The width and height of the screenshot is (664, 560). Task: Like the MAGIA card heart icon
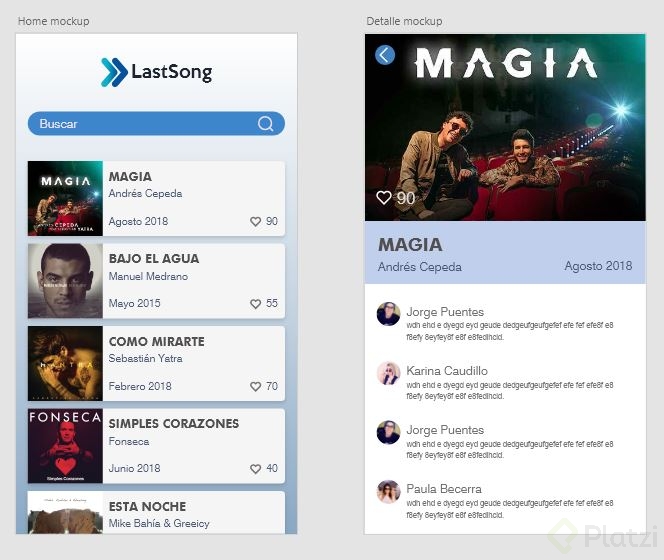(255, 222)
